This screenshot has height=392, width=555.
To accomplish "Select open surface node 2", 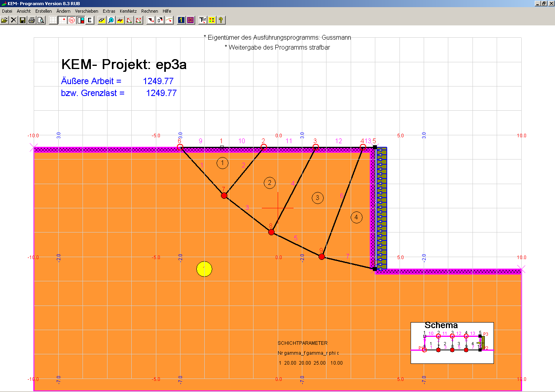I will point(264,147).
